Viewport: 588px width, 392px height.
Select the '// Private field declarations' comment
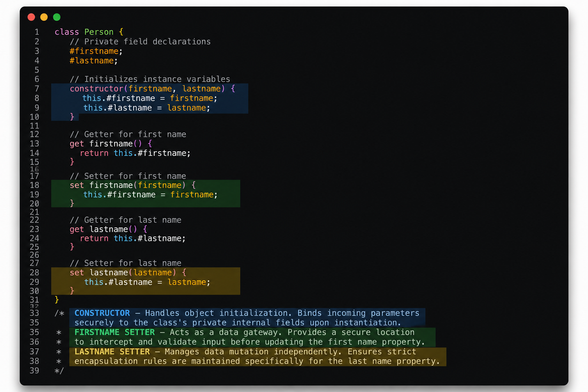pyautogui.click(x=140, y=42)
